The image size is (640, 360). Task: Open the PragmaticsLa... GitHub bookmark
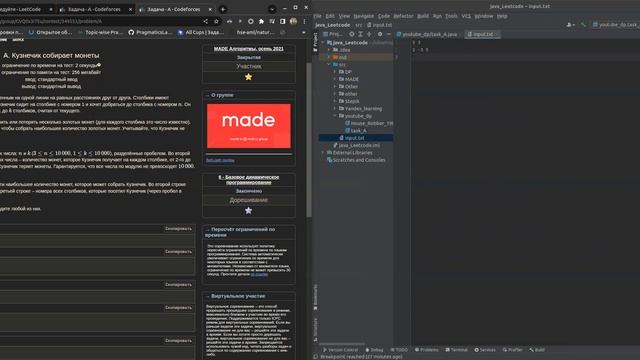coord(150,32)
